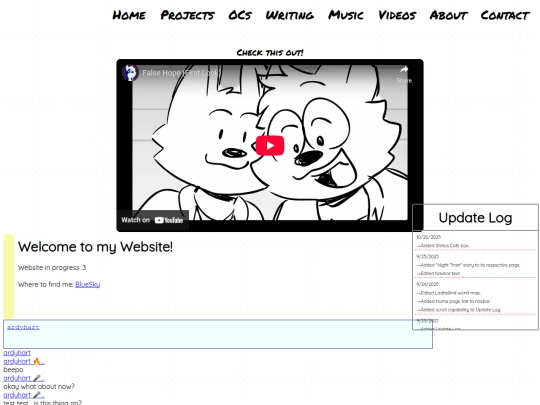Viewport: 540px width, 405px height.
Task: Open the OCs page from navbar
Action: click(x=240, y=15)
